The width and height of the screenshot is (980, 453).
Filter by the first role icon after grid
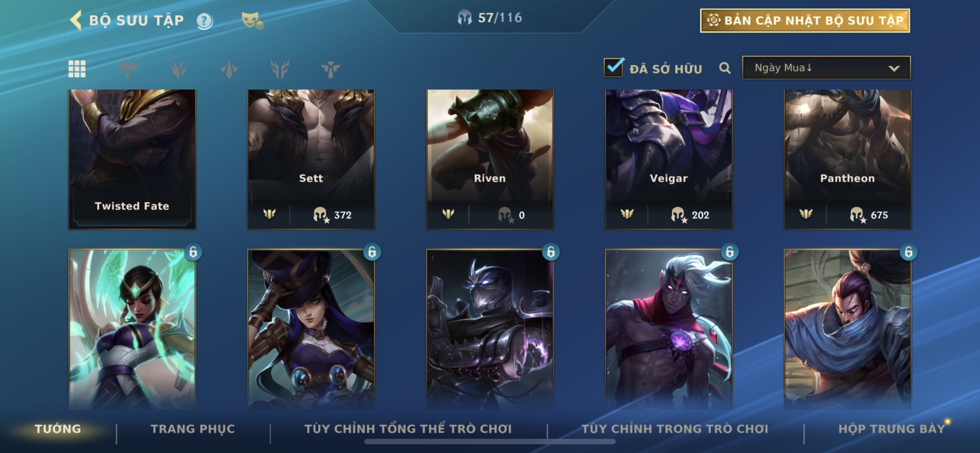pyautogui.click(x=128, y=69)
